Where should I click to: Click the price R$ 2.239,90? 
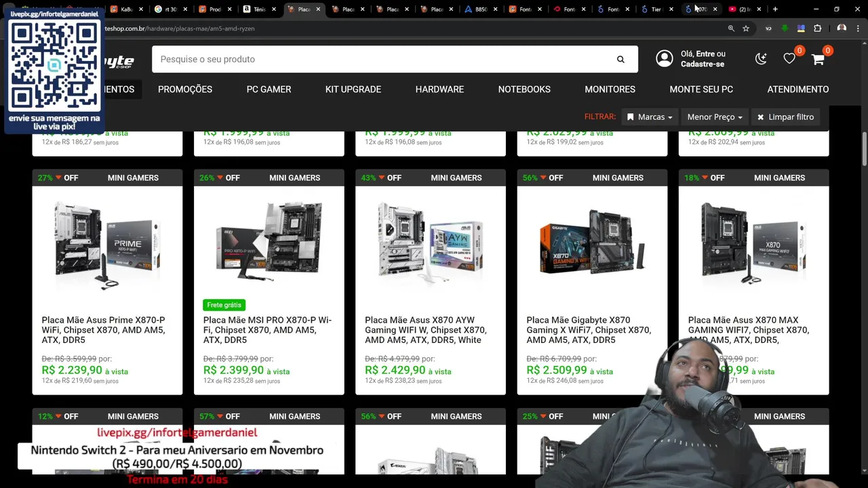(72, 371)
